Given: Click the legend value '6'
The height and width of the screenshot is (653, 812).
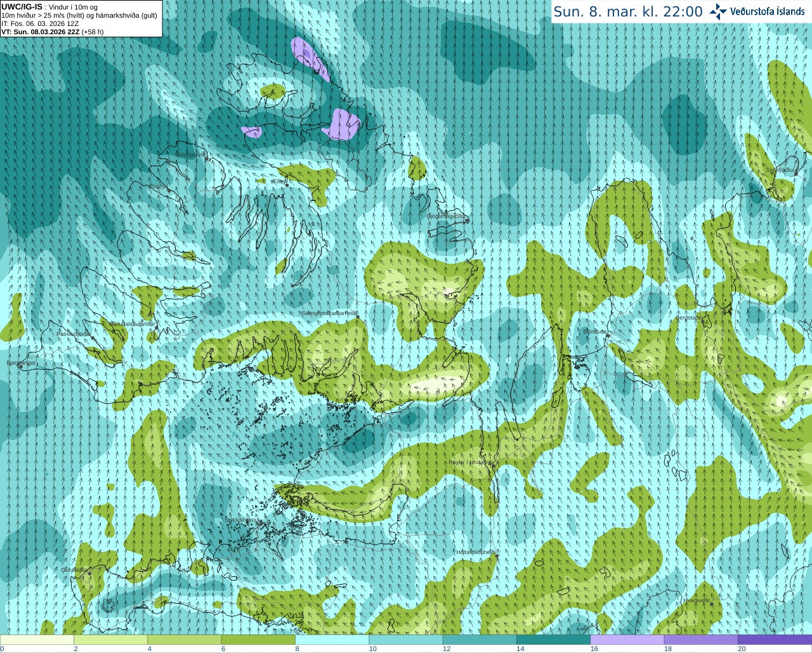Looking at the screenshot, I should [x=223, y=649].
